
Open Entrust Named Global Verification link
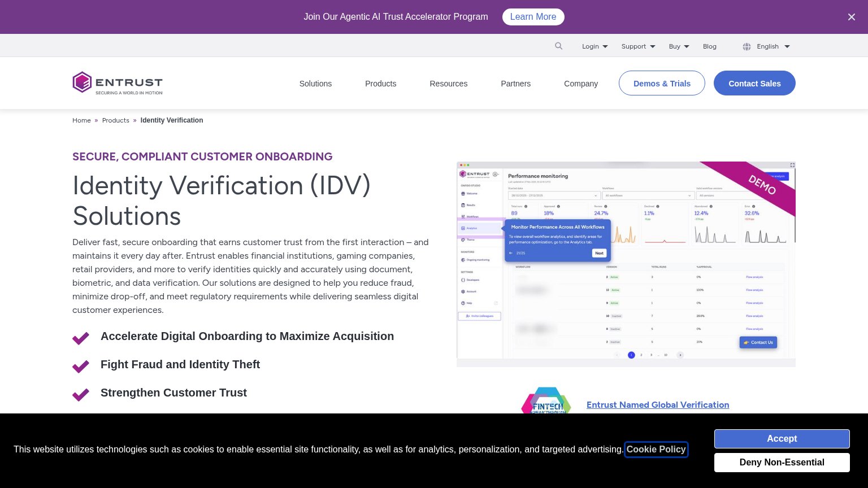658,405
